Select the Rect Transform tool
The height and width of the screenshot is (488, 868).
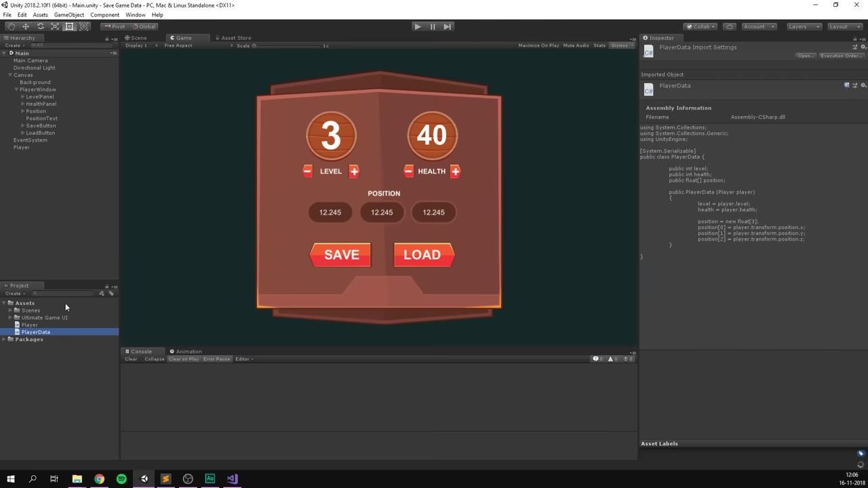(69, 26)
